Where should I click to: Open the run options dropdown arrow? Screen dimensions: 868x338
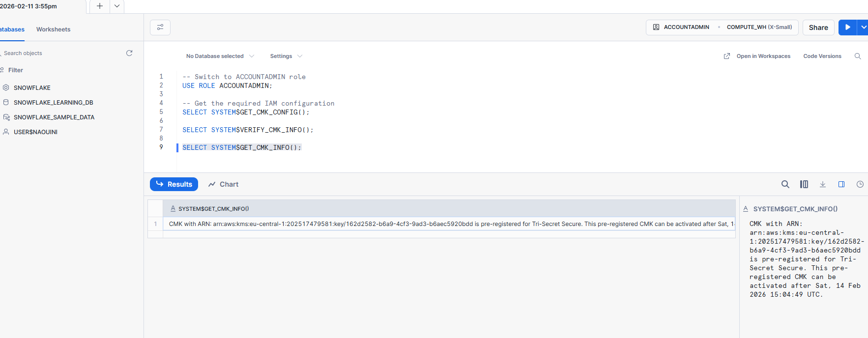pos(863,28)
